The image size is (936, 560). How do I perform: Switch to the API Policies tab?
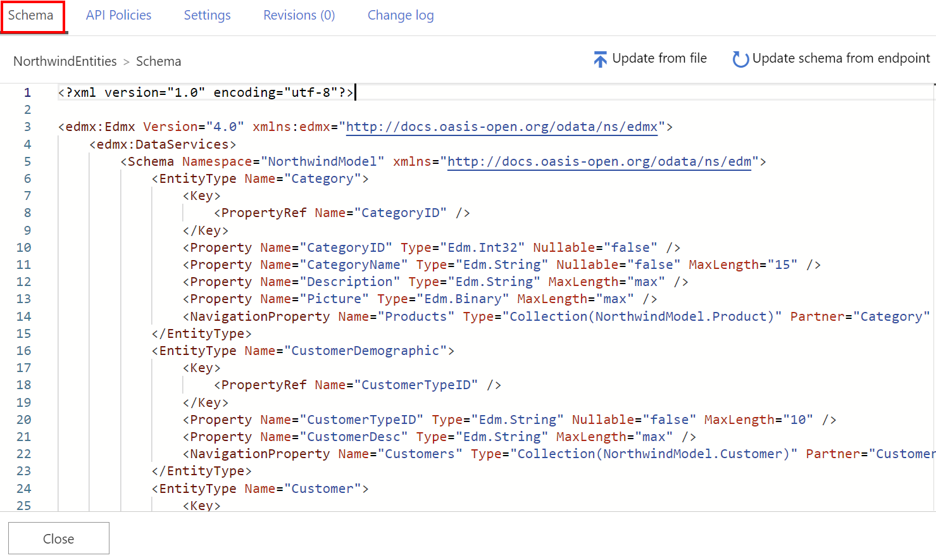click(x=118, y=15)
